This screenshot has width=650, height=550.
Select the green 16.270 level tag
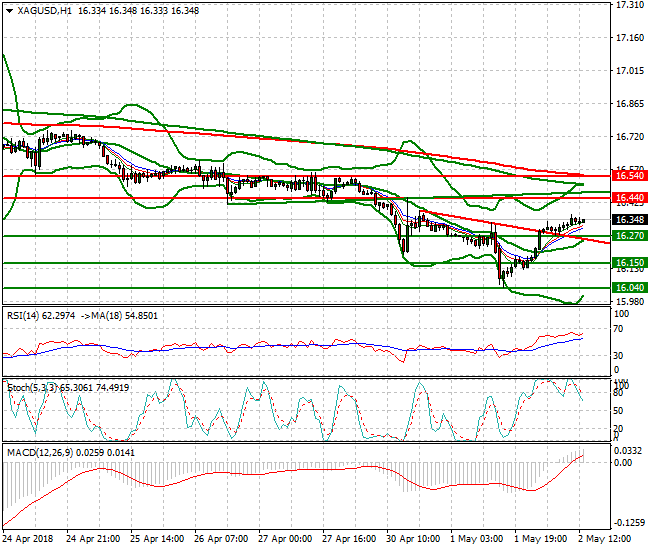click(629, 236)
